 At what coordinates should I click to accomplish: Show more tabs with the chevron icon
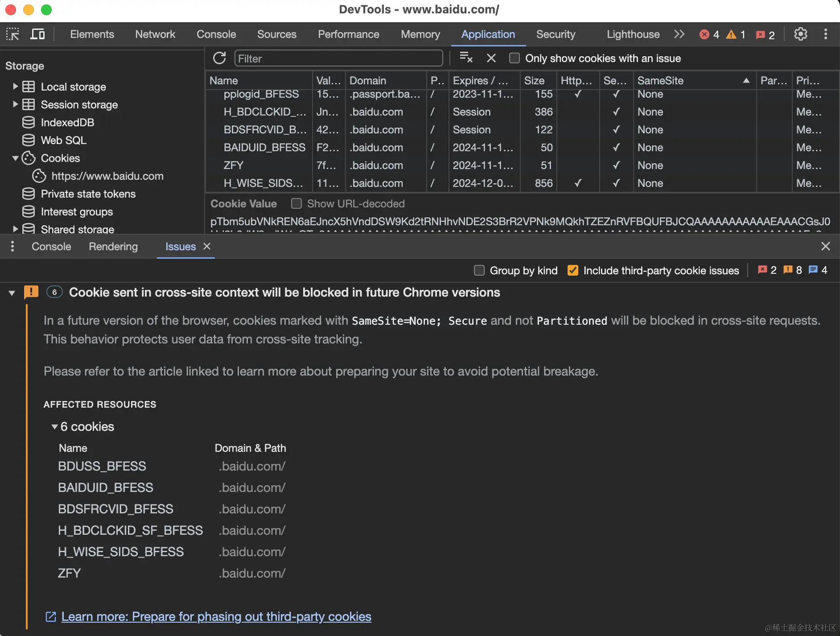(679, 34)
